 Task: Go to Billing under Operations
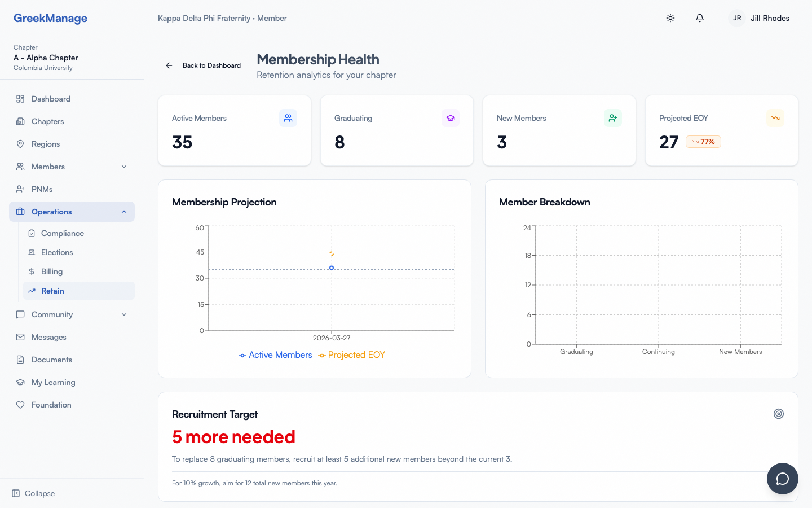[52, 271]
